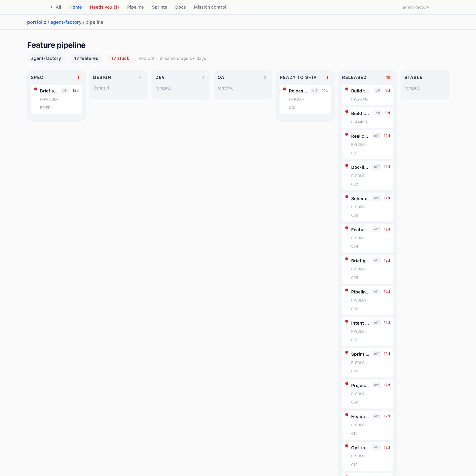
Task: Click the 17 features pill
Action: pyautogui.click(x=86, y=58)
